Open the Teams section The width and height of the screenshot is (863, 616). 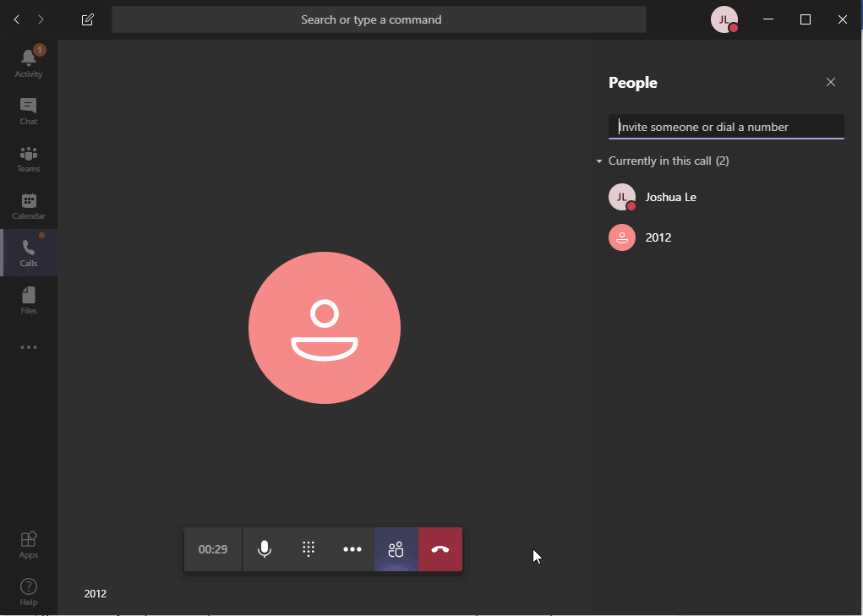(x=29, y=158)
